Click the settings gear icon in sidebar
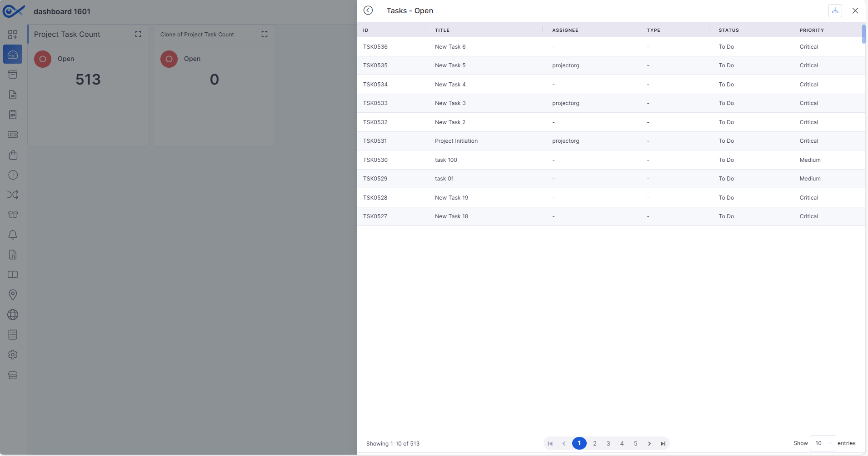 point(13,355)
